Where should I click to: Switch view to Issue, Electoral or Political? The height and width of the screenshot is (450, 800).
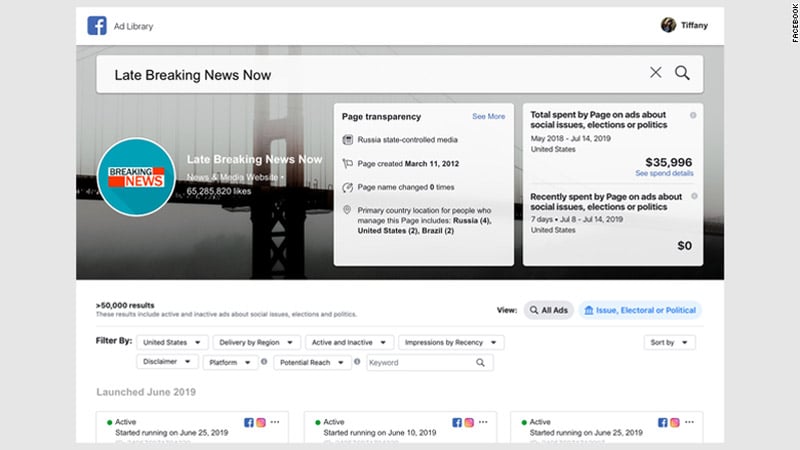640,310
